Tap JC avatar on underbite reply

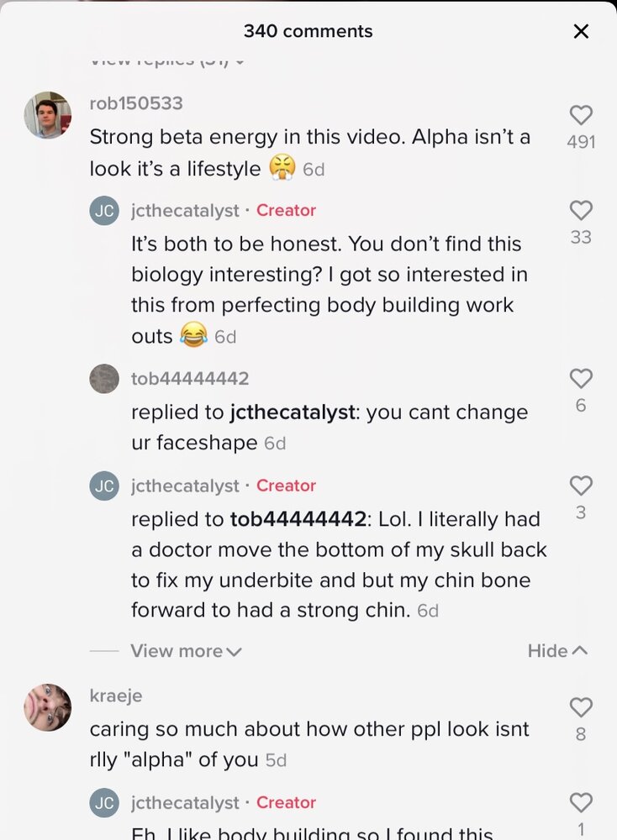[x=104, y=486]
